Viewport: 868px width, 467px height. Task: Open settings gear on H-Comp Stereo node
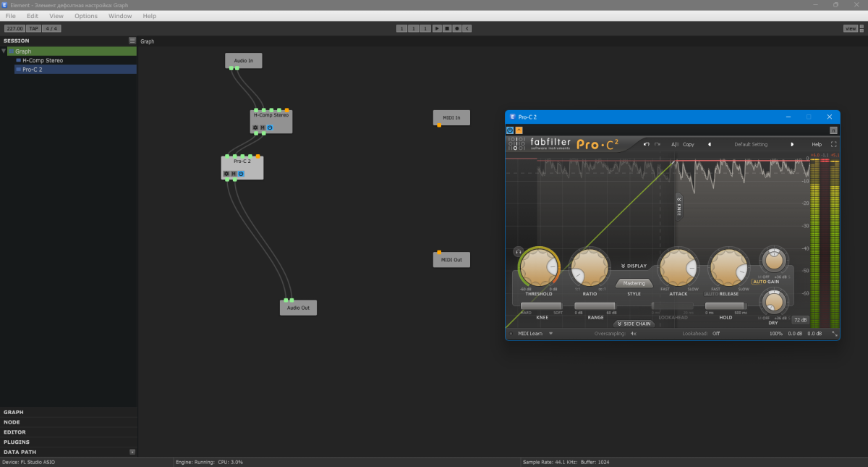(x=255, y=127)
